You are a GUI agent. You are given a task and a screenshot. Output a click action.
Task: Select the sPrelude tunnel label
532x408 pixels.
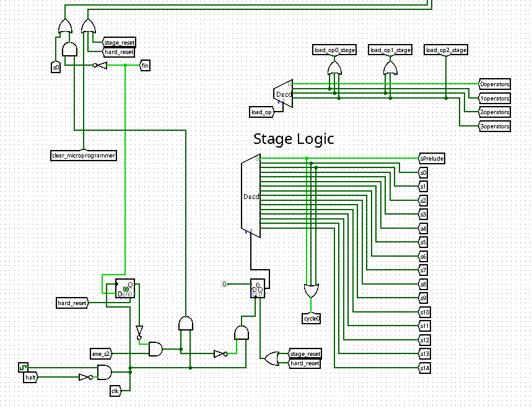click(x=432, y=159)
